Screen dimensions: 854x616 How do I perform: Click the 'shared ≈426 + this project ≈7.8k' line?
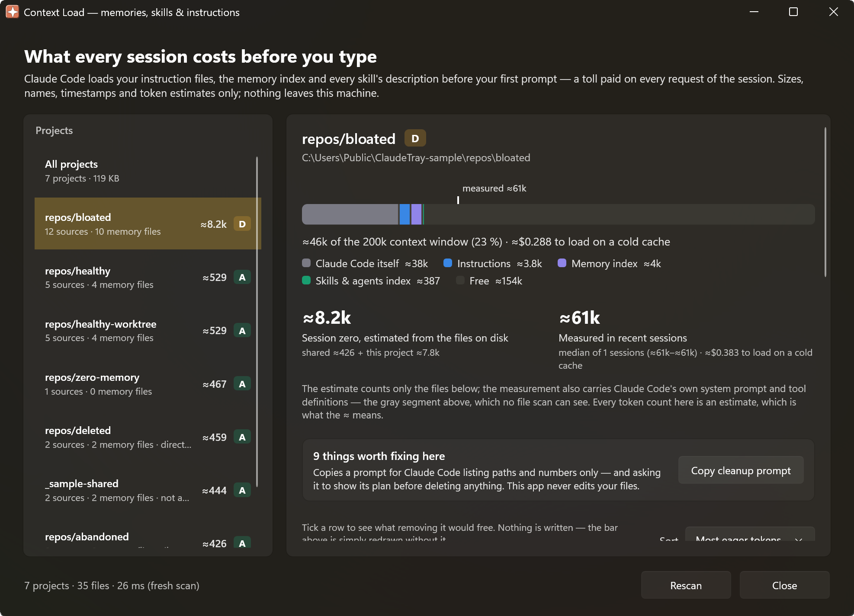370,352
